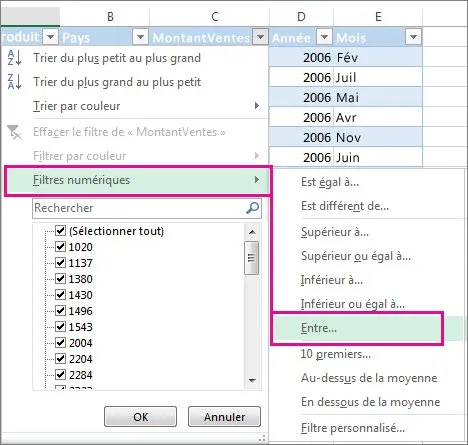Uncheck the 1430 value checkbox
468x445 pixels.
click(x=60, y=295)
